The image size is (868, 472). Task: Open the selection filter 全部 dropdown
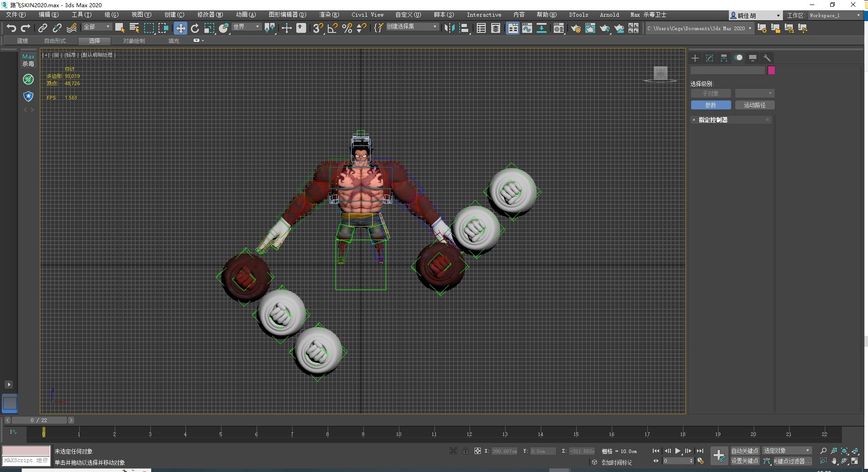tap(97, 27)
